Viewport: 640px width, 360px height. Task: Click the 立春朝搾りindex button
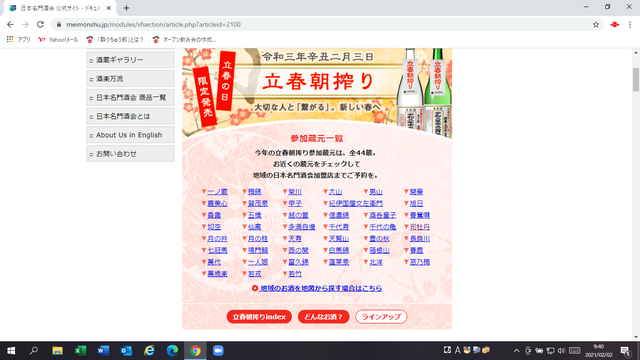tap(259, 317)
